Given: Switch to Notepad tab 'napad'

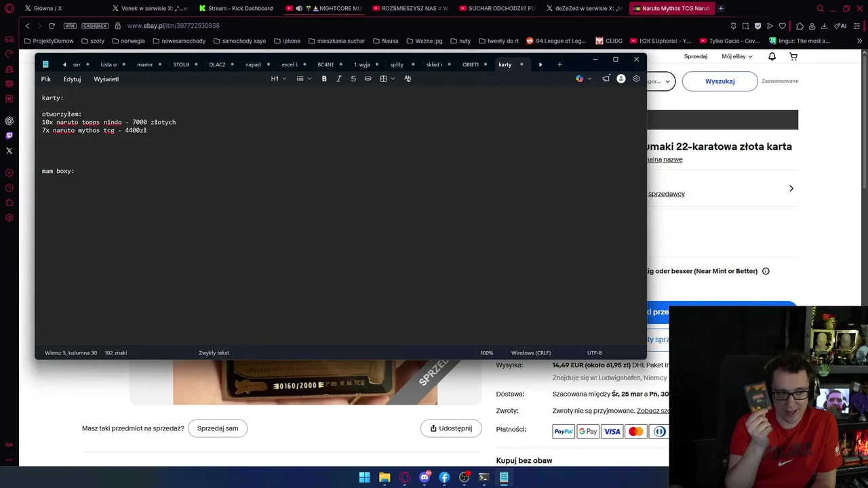Looking at the screenshot, I should 253,64.
